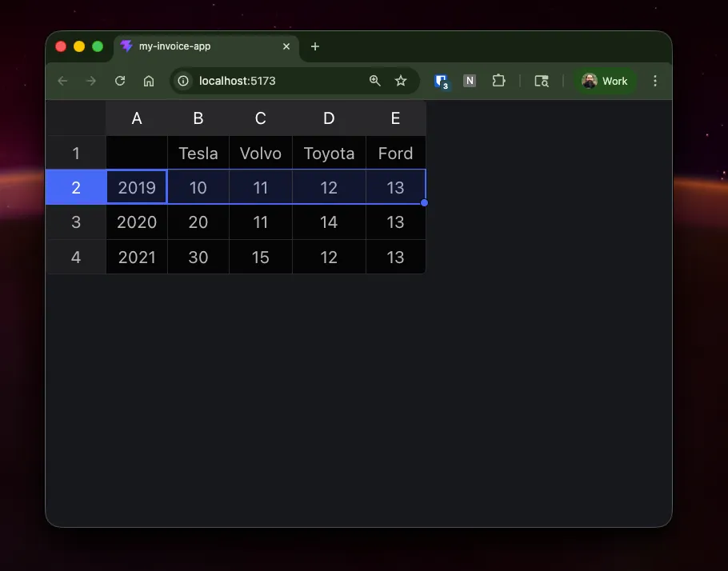Open the Extensions puzzle icon
Viewport: 728px width, 571px height.
[x=498, y=81]
